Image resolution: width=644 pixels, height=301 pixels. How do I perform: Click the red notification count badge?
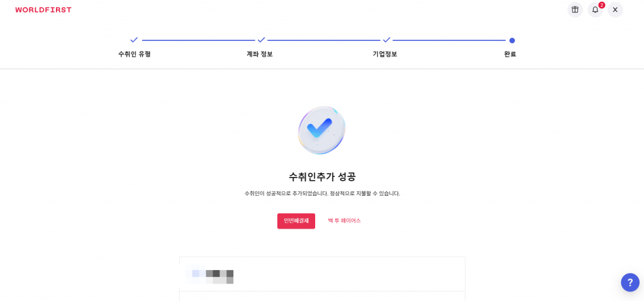602,5
